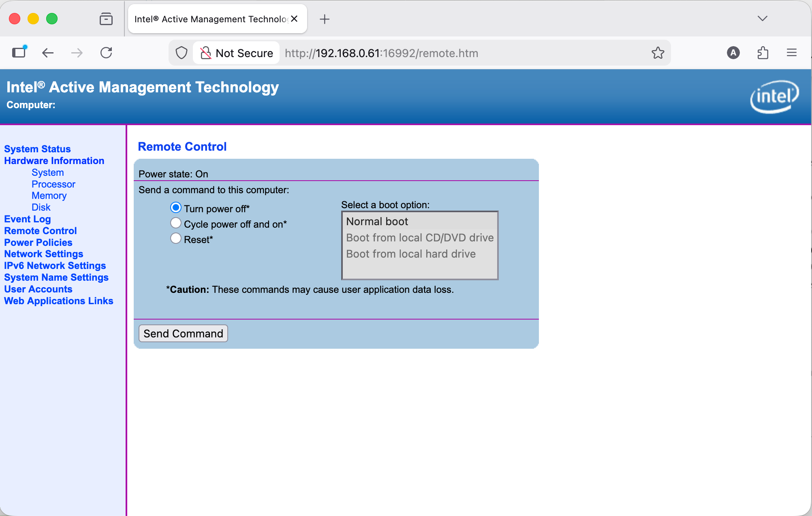
Task: Choose the Reset command option
Action: pos(176,238)
